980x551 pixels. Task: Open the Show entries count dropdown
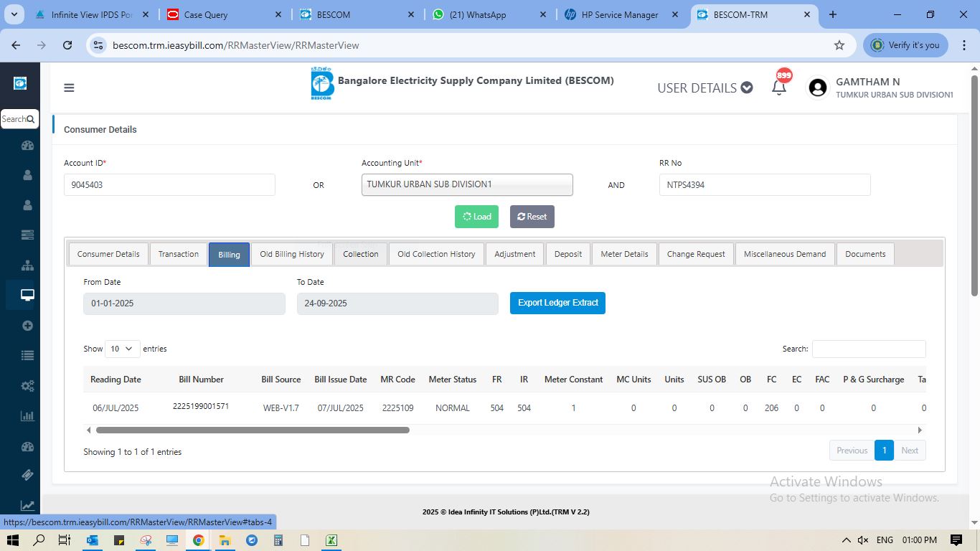click(122, 349)
